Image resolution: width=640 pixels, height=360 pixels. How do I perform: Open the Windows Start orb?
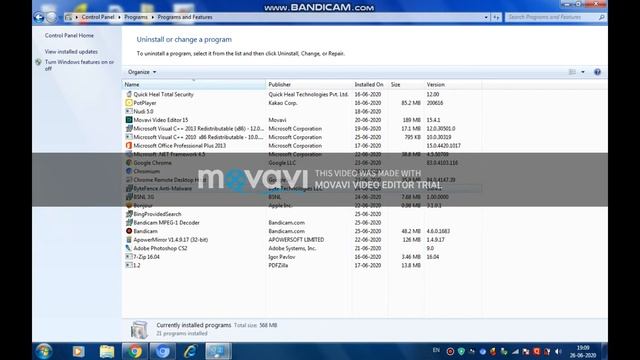click(44, 351)
